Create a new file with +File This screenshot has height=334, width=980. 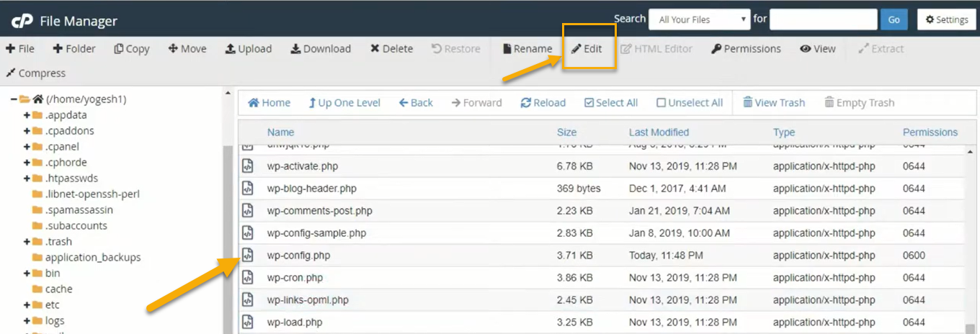point(20,49)
